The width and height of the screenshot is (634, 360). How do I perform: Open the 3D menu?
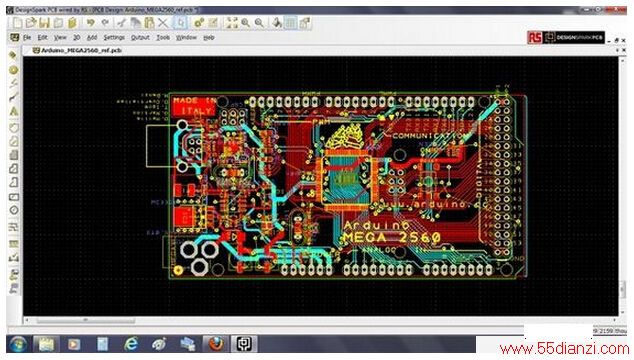pos(76,38)
